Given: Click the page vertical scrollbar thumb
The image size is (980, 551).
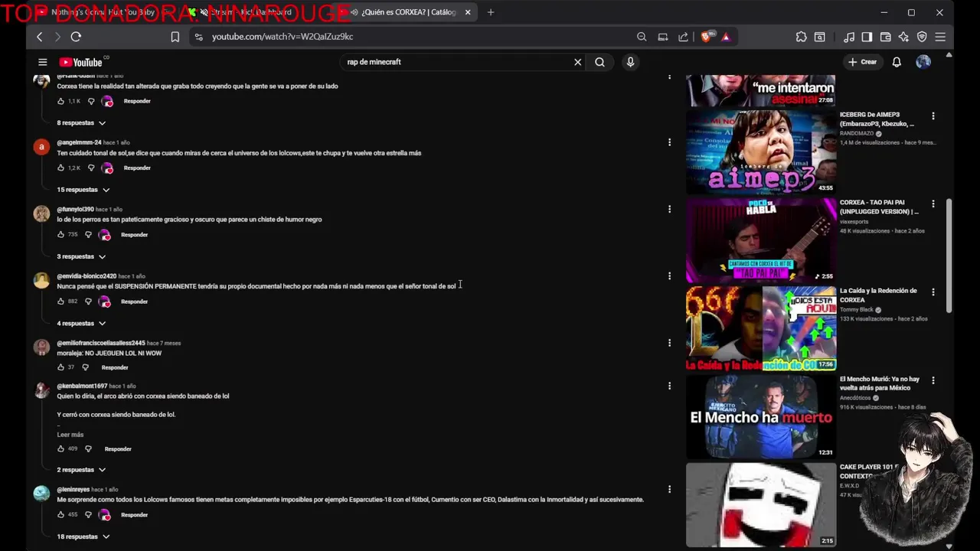Looking at the screenshot, I should [x=949, y=256].
